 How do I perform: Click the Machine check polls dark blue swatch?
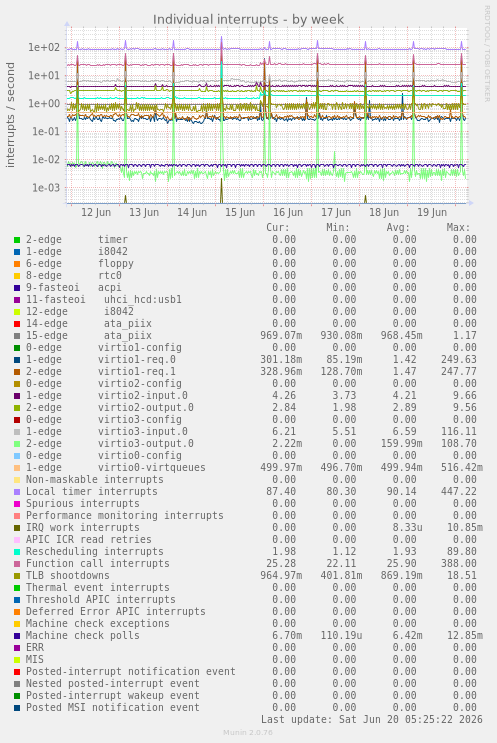(x=17, y=636)
